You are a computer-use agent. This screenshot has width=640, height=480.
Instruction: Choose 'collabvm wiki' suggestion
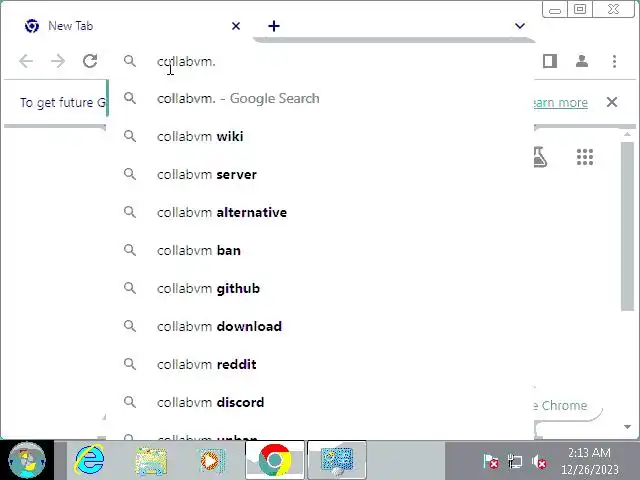pos(320,136)
